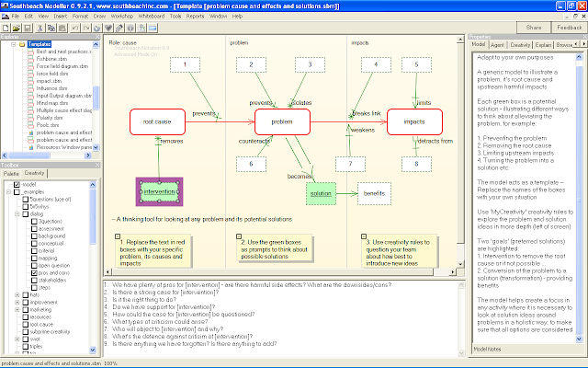588x368 pixels.
Task: Uncheck the 'pros and cons' checkbox
Action: point(34,273)
